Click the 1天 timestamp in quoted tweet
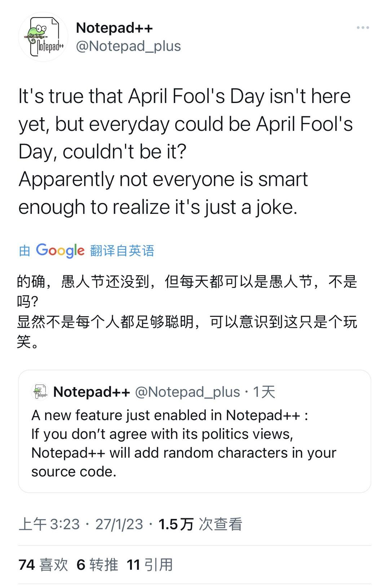Viewport: 389px width, 588px height. [264, 392]
